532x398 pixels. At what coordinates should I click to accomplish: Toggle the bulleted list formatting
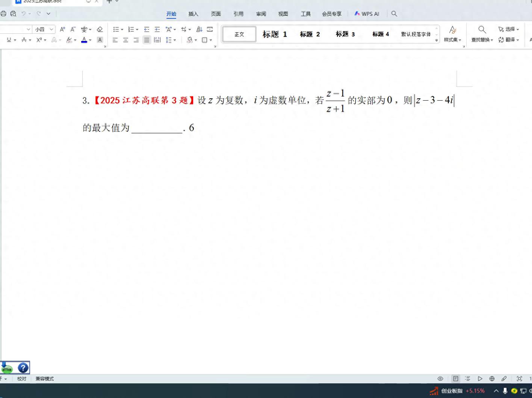tap(116, 29)
